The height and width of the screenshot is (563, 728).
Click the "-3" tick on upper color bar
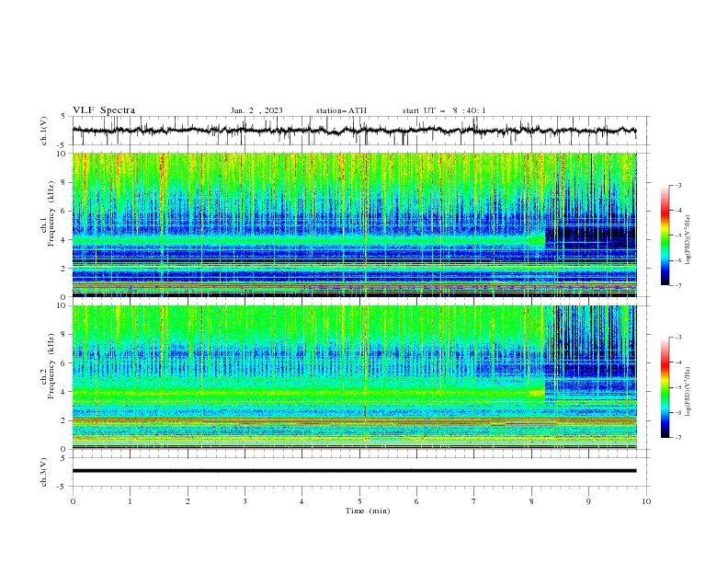click(677, 185)
